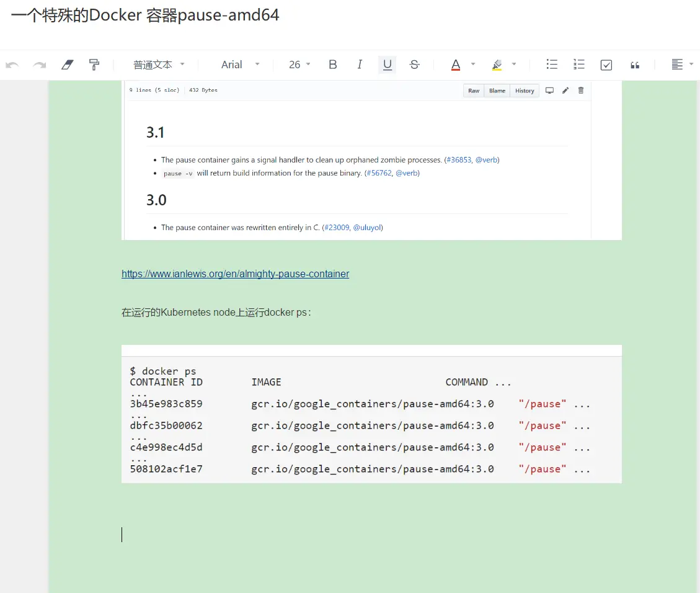The height and width of the screenshot is (593, 700).
Task: Open the Arial font family dropdown
Action: [x=240, y=65]
